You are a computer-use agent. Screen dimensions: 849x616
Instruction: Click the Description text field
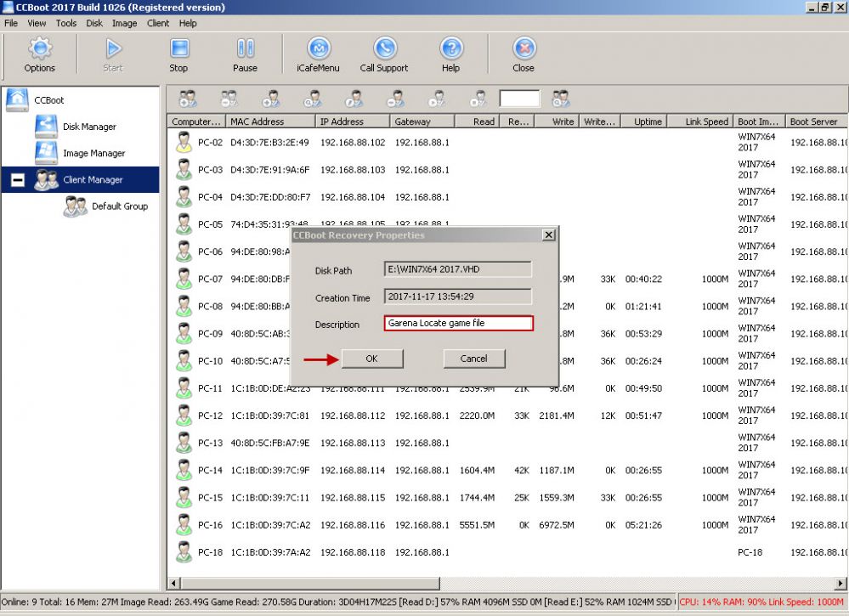(x=458, y=324)
